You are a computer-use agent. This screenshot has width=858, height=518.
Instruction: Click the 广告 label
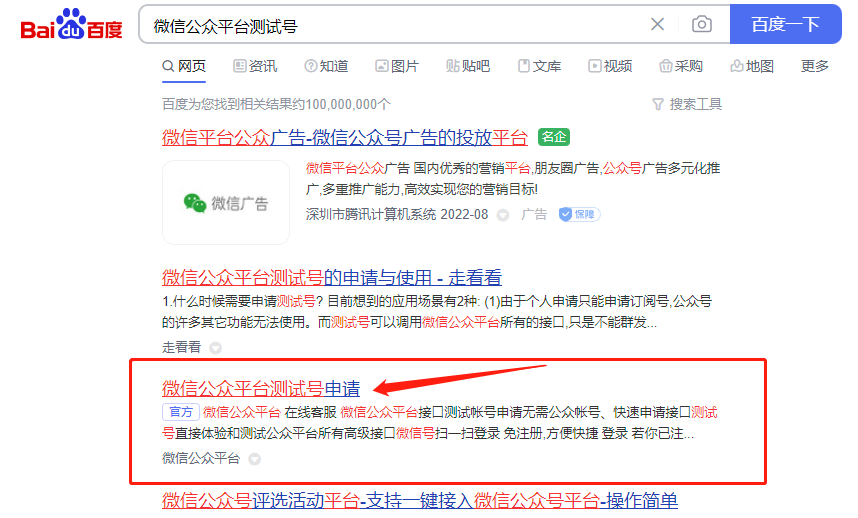(534, 214)
